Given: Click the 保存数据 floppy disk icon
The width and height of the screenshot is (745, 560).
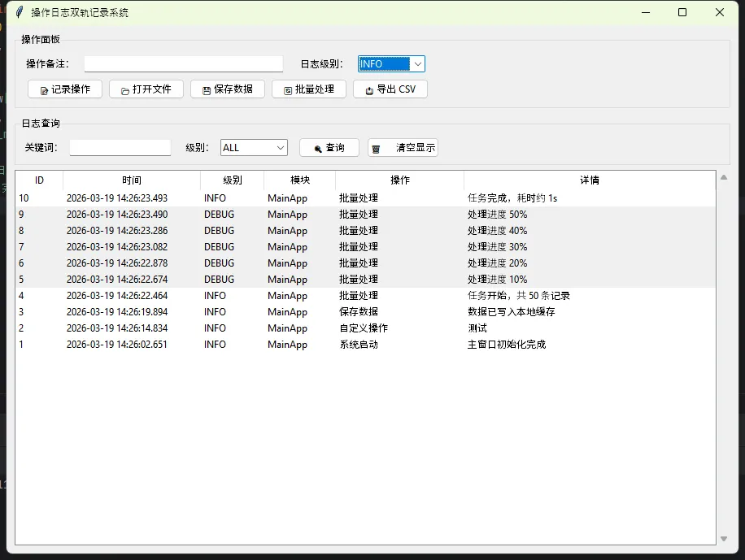Looking at the screenshot, I should coord(207,90).
